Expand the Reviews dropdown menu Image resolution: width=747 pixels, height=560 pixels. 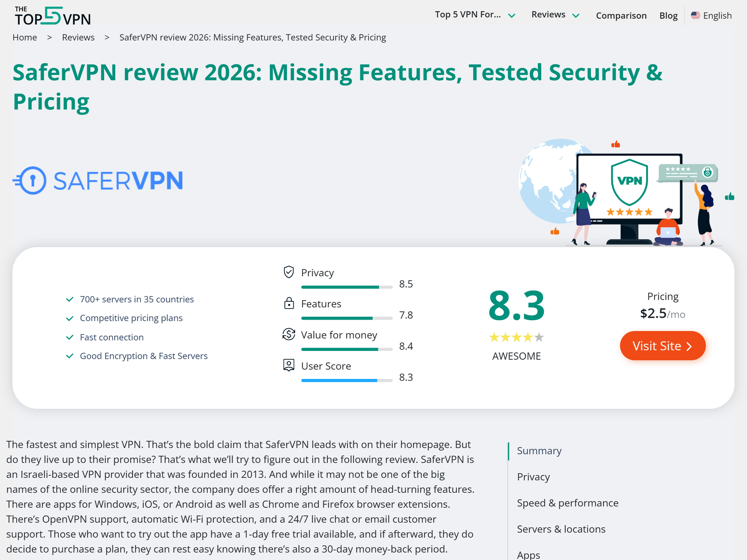[x=555, y=15]
